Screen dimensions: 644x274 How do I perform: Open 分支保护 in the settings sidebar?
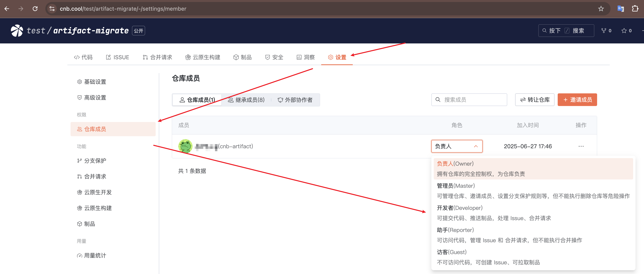95,160
